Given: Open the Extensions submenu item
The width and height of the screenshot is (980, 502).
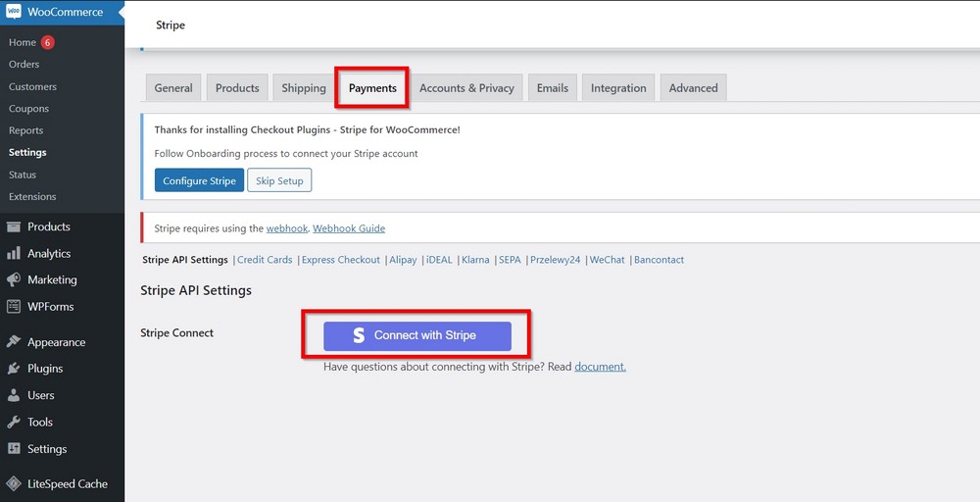Looking at the screenshot, I should [x=32, y=196].
